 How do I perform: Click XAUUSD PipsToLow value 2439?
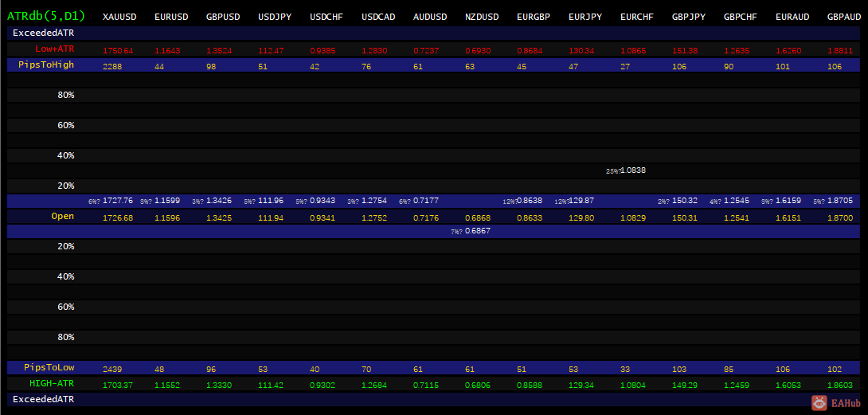pos(113,369)
